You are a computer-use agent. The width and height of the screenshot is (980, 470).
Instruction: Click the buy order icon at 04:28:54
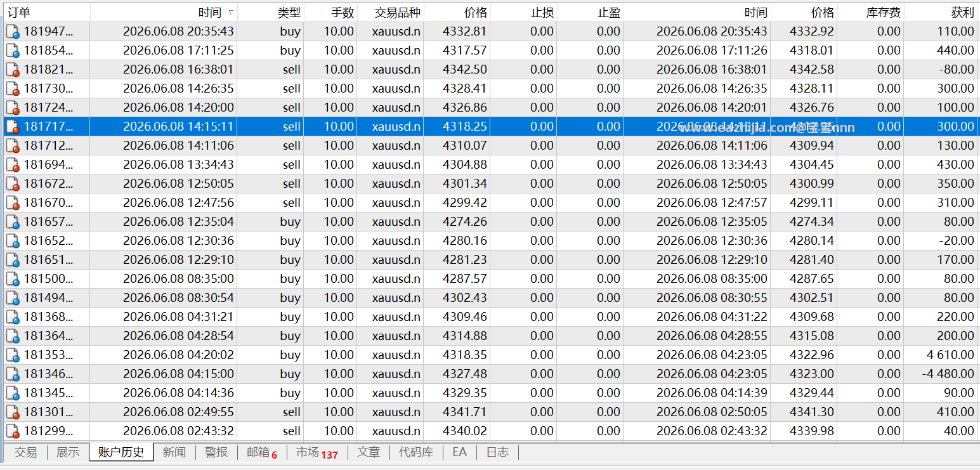coord(12,336)
